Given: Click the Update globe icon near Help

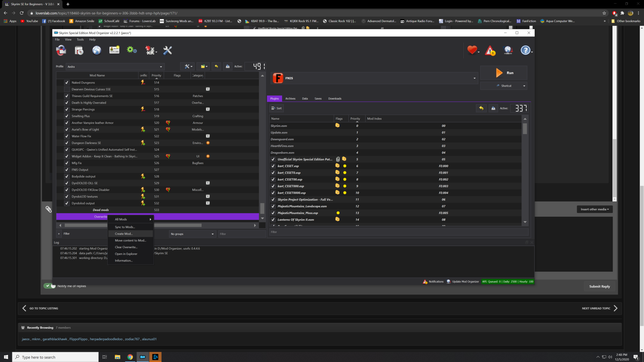Looking at the screenshot, I should (x=508, y=50).
